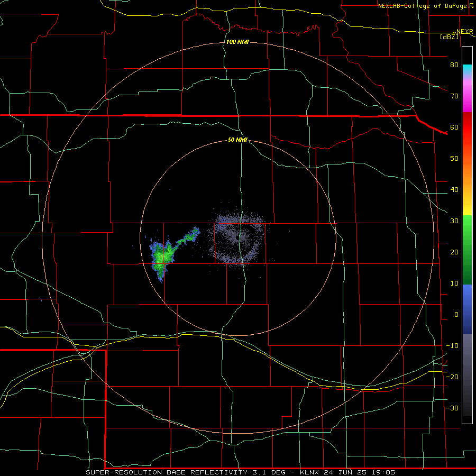
Task: Click the 50 value on the dBZ scale
Action: click(x=454, y=159)
